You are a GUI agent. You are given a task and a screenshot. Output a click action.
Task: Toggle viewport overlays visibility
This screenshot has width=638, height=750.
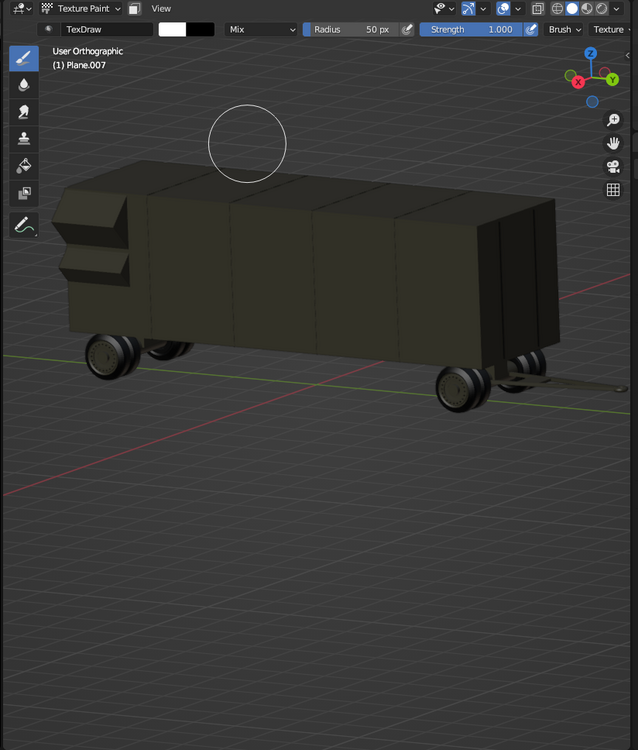tap(503, 9)
